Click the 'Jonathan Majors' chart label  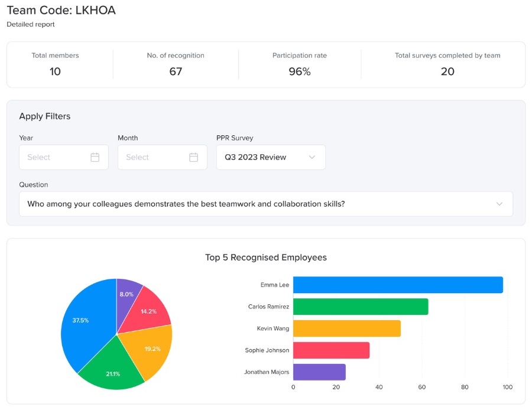(x=267, y=372)
